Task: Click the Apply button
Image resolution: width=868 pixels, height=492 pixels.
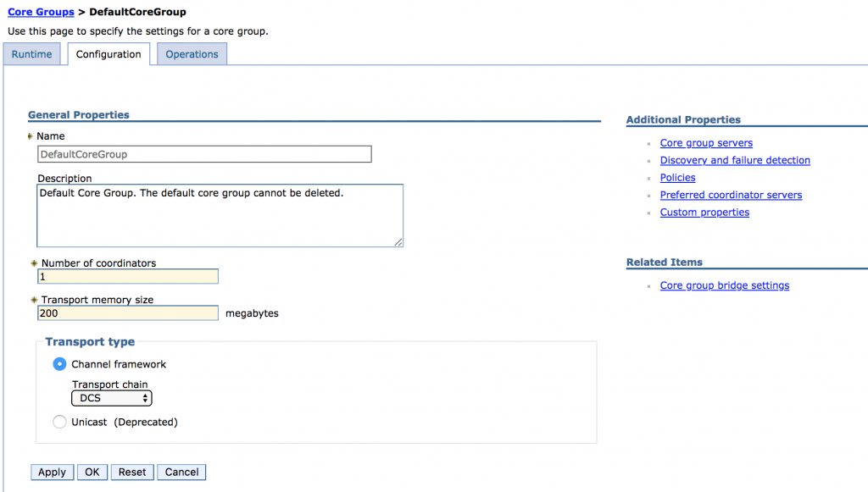Action: coord(52,472)
